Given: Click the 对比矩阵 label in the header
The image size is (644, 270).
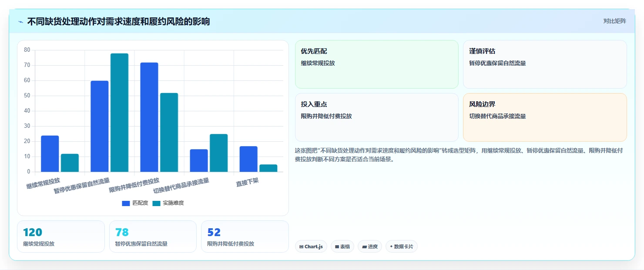Looking at the screenshot, I should (614, 21).
